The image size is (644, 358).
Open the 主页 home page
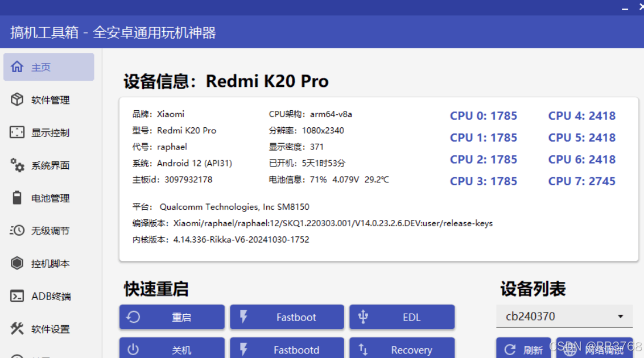pyautogui.click(x=49, y=67)
